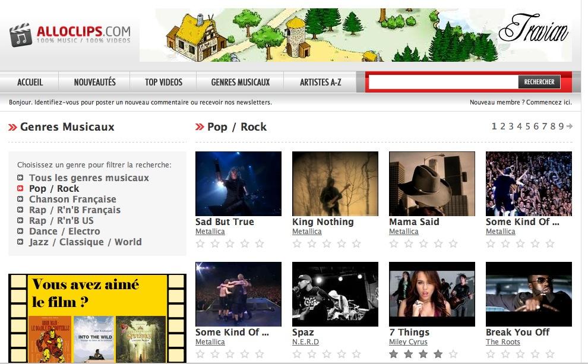Click the bullet icon next to Chanson Française

pos(20,199)
